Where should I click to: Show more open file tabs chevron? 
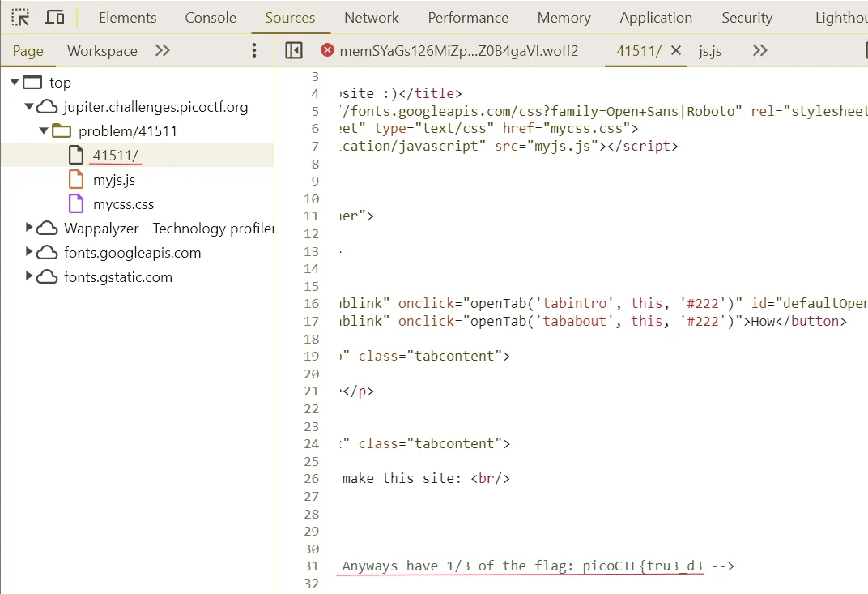click(x=760, y=50)
